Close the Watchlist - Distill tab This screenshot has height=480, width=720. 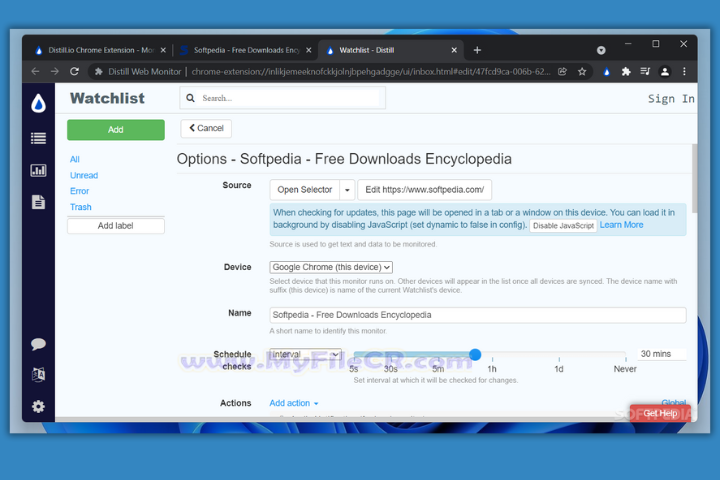(454, 50)
